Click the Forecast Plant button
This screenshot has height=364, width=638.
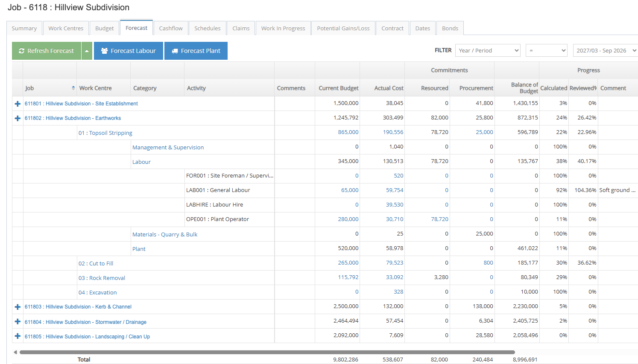(196, 51)
